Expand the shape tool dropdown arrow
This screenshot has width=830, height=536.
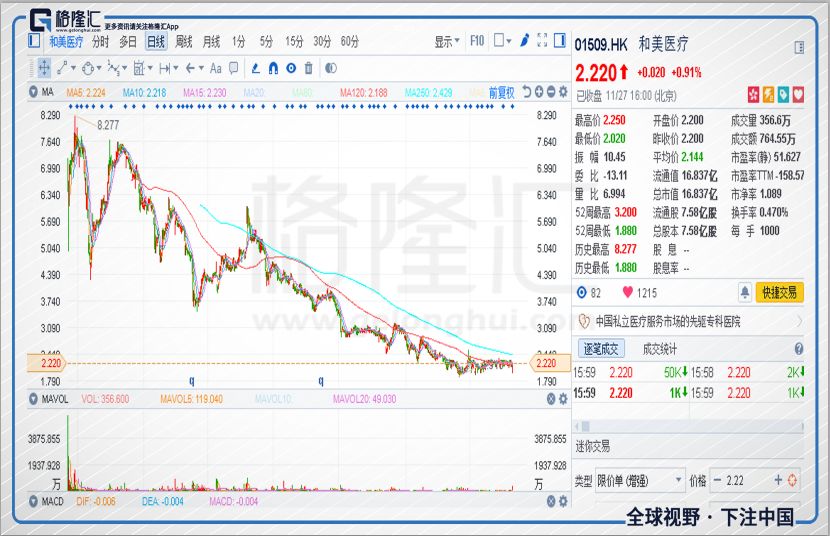[x=99, y=68]
